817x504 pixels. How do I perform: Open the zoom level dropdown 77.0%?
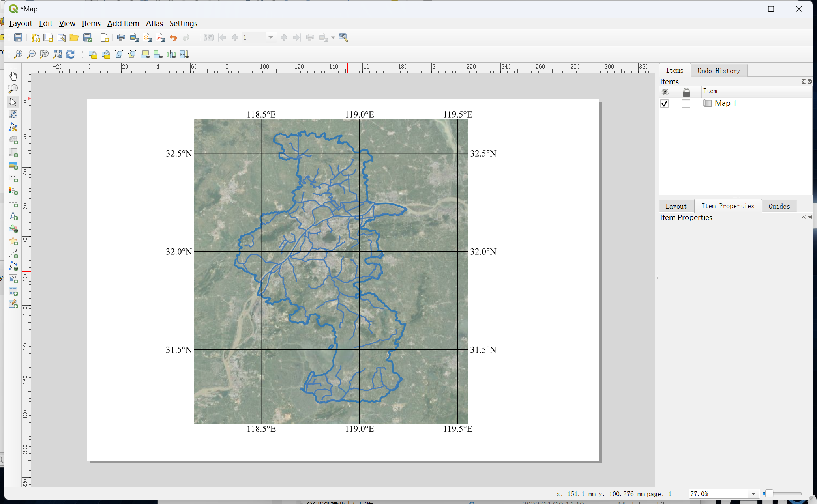click(753, 494)
